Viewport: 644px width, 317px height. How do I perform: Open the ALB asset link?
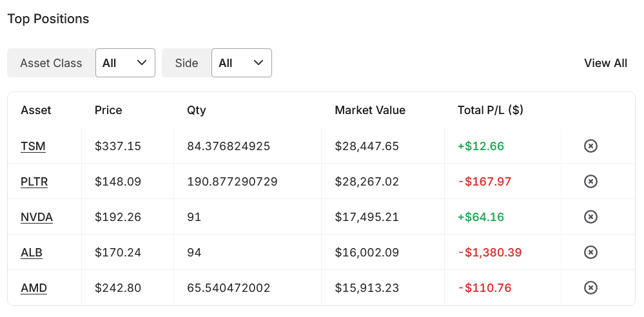32,253
